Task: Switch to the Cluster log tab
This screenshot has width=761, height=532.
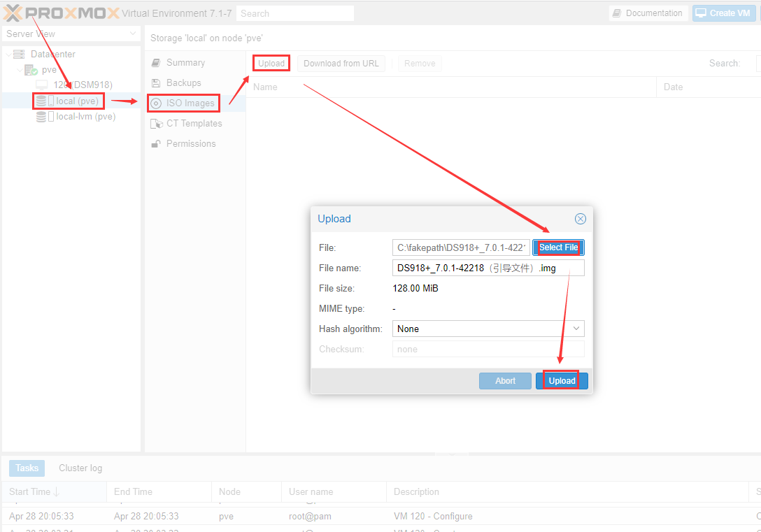Action: click(x=80, y=468)
